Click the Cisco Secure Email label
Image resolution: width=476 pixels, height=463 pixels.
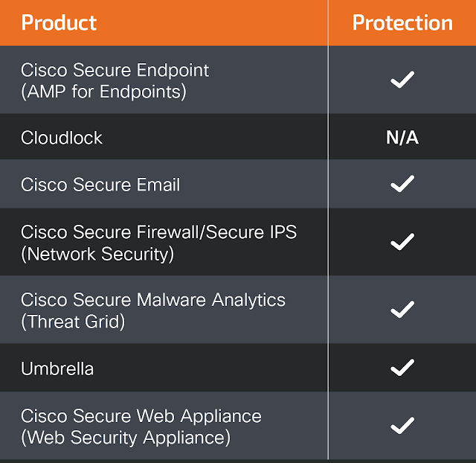(x=100, y=185)
